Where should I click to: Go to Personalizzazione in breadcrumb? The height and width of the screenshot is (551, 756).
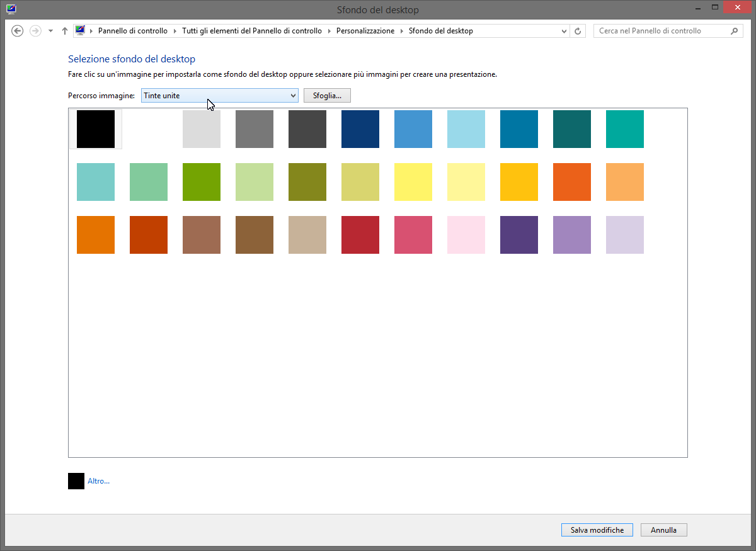pyautogui.click(x=365, y=31)
